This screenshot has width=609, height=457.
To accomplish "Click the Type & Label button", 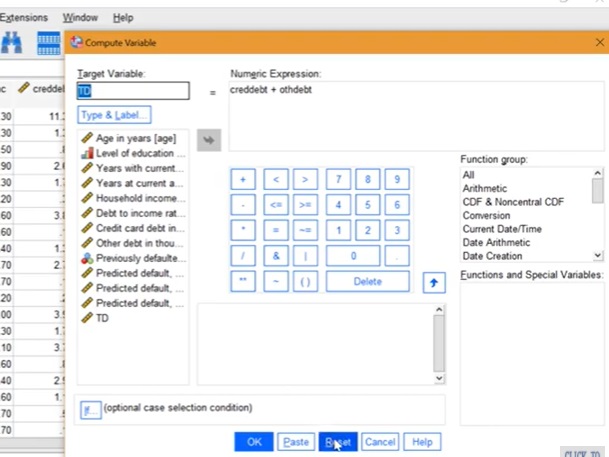I will (x=114, y=115).
